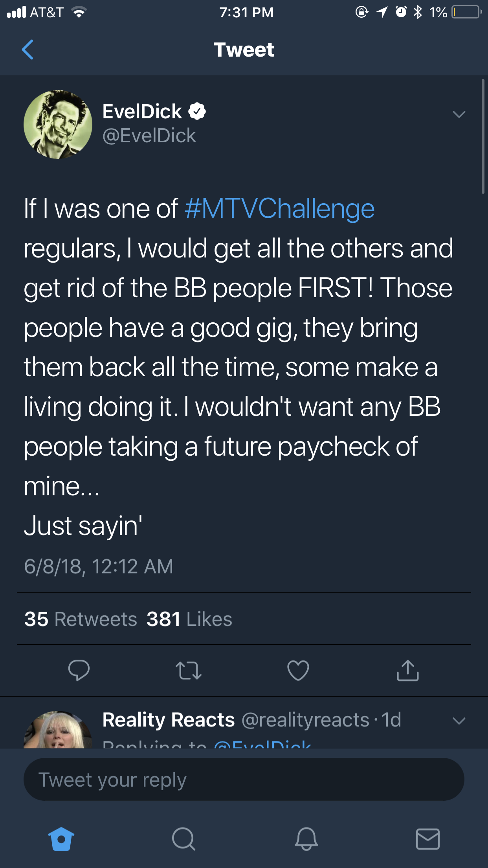Tap the back arrow icon
This screenshot has height=868, width=488.
pos(28,50)
